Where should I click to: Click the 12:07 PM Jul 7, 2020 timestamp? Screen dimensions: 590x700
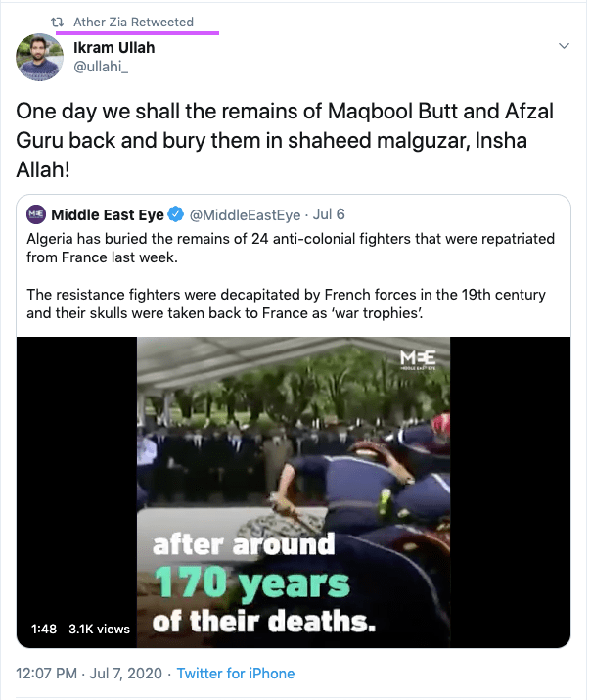[89, 674]
